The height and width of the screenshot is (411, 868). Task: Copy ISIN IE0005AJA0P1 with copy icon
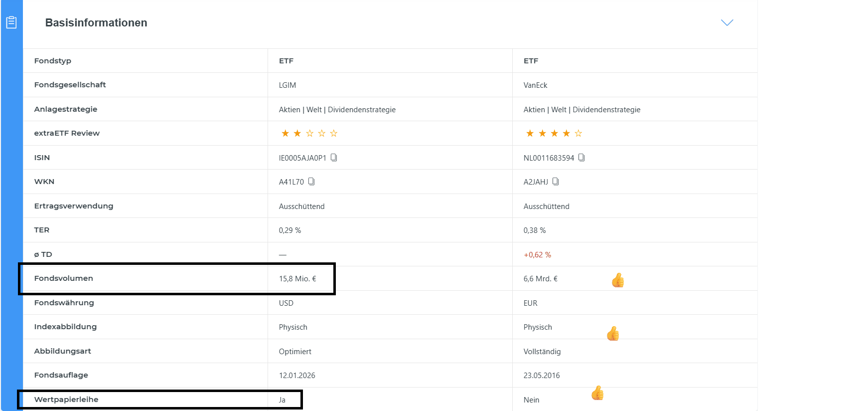point(334,158)
